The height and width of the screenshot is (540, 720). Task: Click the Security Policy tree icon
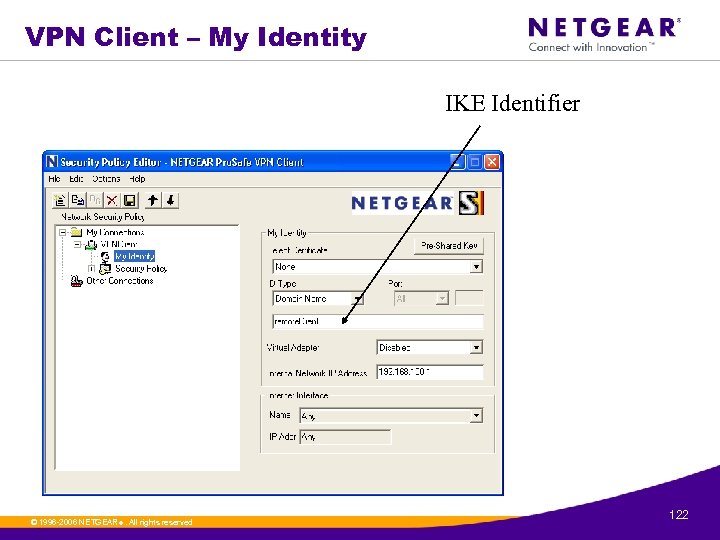(105, 269)
